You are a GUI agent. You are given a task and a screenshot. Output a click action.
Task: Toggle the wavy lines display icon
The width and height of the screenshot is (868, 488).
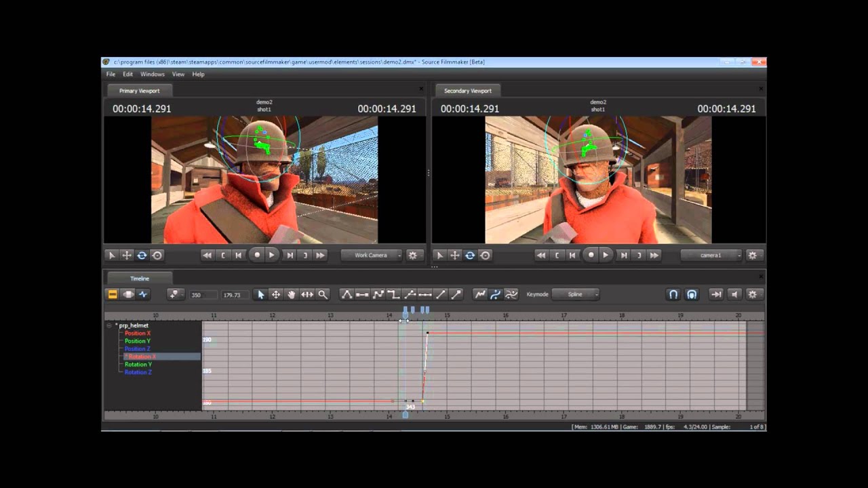[511, 294]
